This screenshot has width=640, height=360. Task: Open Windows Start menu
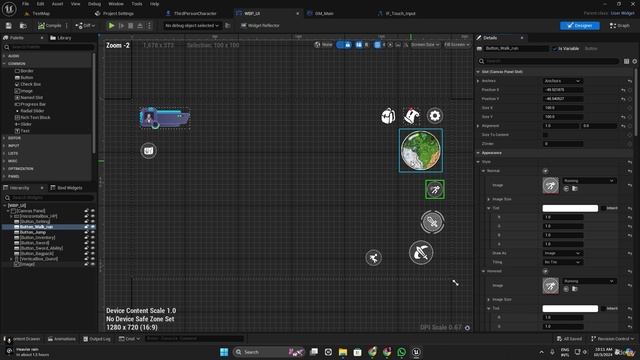[x=224, y=352]
